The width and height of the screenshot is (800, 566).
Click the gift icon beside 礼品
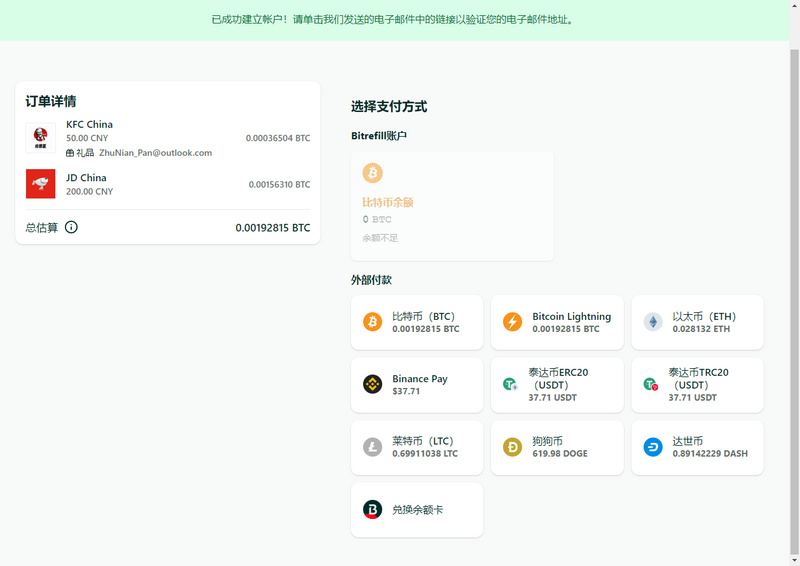70,153
